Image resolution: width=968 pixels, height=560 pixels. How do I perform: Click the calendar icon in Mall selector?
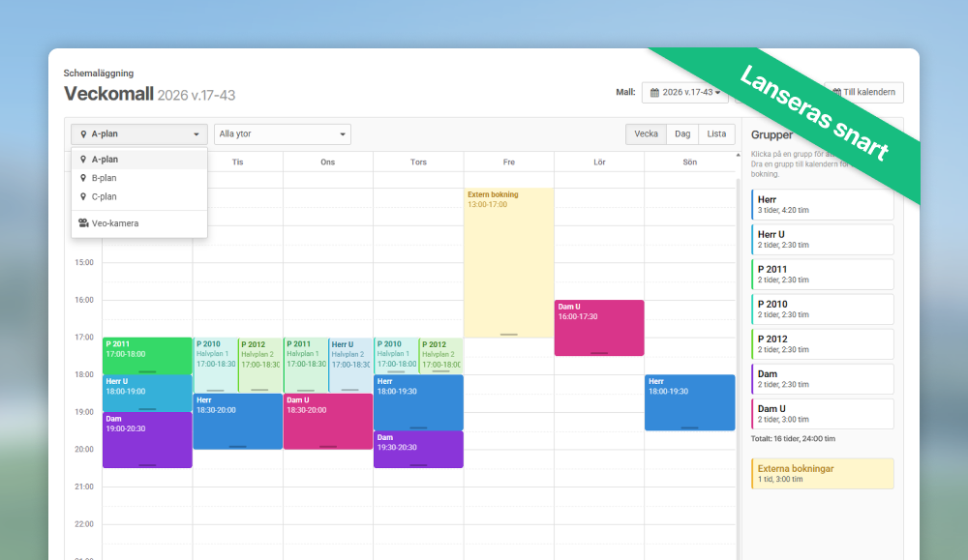[654, 93]
